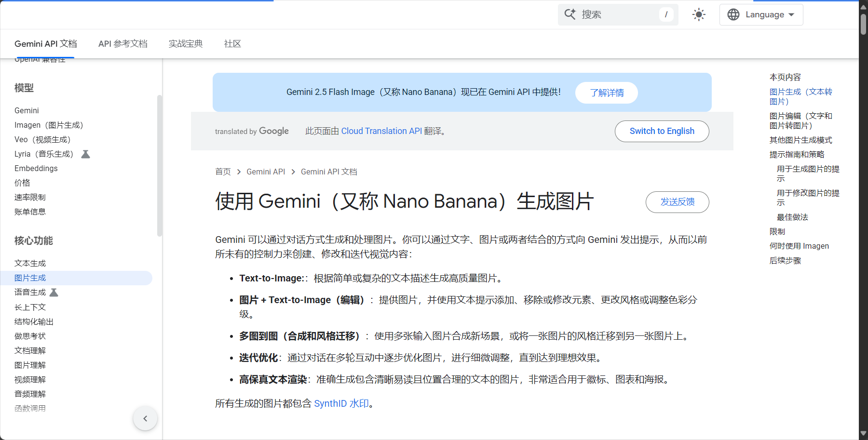Click the flask icon next to Lyria

pyautogui.click(x=86, y=154)
